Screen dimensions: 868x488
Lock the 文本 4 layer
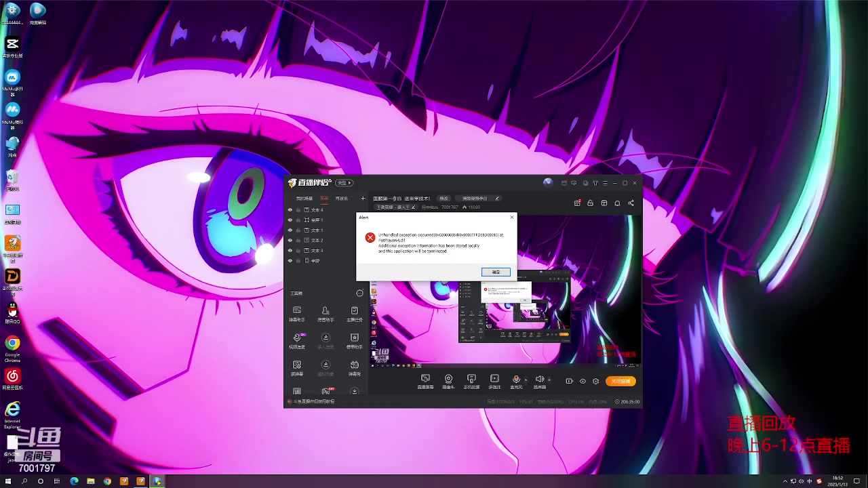[x=298, y=210]
